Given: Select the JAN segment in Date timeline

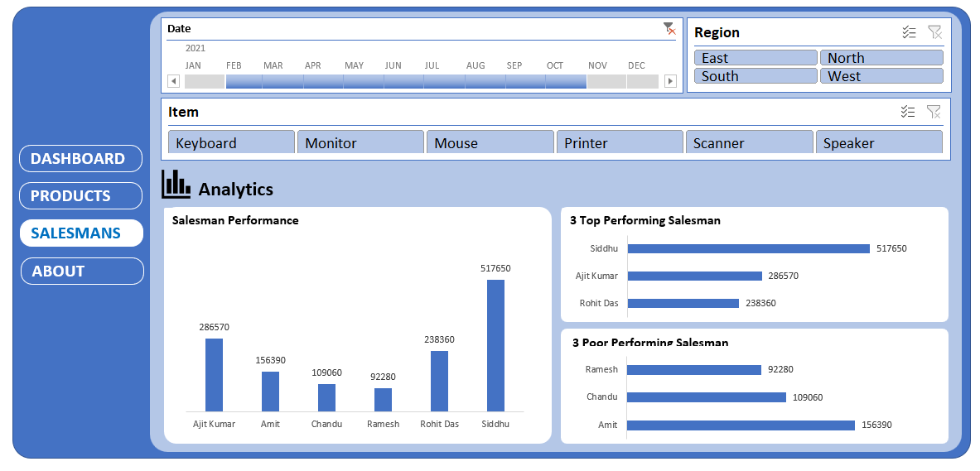Looking at the screenshot, I should click(204, 81).
